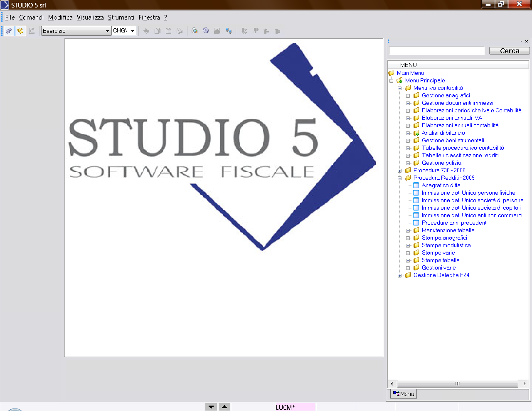Open the Visualizza menu
Viewport: 532px width, 411px height.
[90, 17]
